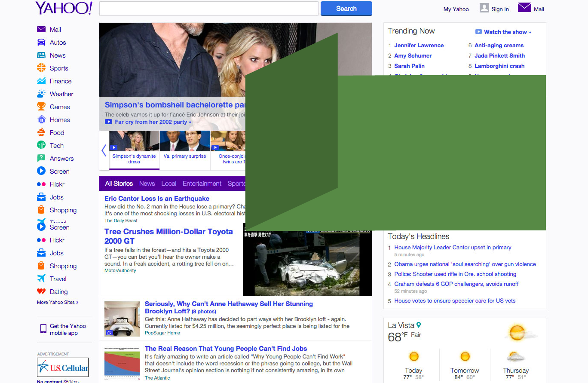Click The Daily Beast source link
This screenshot has width=588, height=383.
point(121,221)
